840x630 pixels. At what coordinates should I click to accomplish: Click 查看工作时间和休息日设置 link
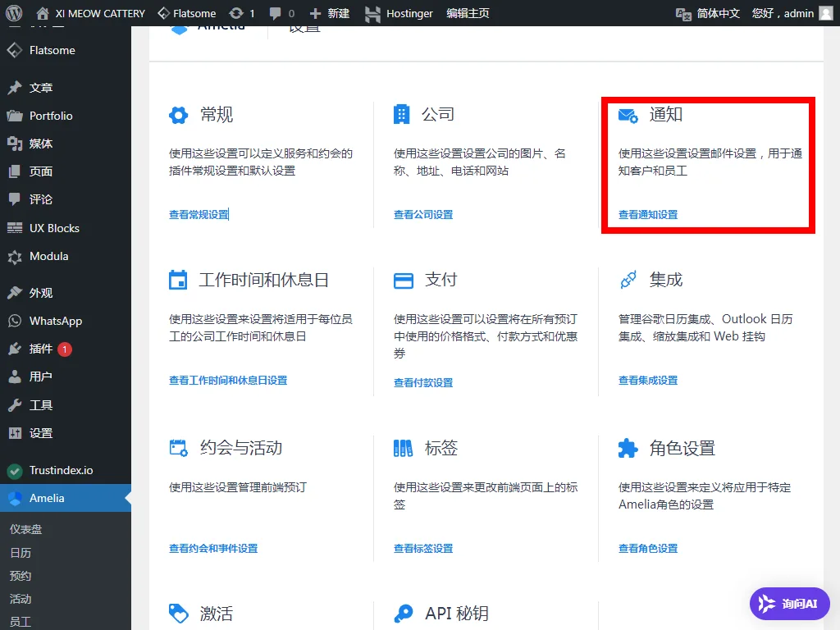(x=228, y=381)
